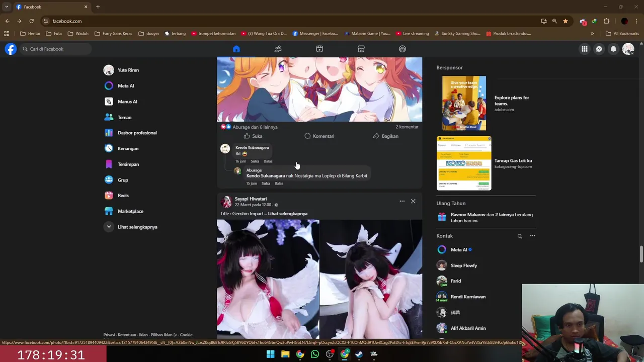Open chat with Rendi Kurniawan
Screen dimensions: 644x362
(467, 297)
